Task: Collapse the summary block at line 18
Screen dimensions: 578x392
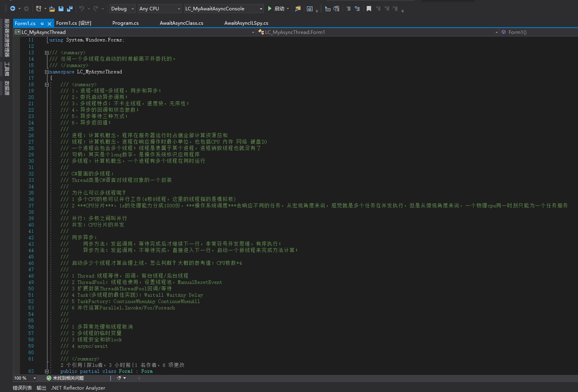Action: click(47, 85)
